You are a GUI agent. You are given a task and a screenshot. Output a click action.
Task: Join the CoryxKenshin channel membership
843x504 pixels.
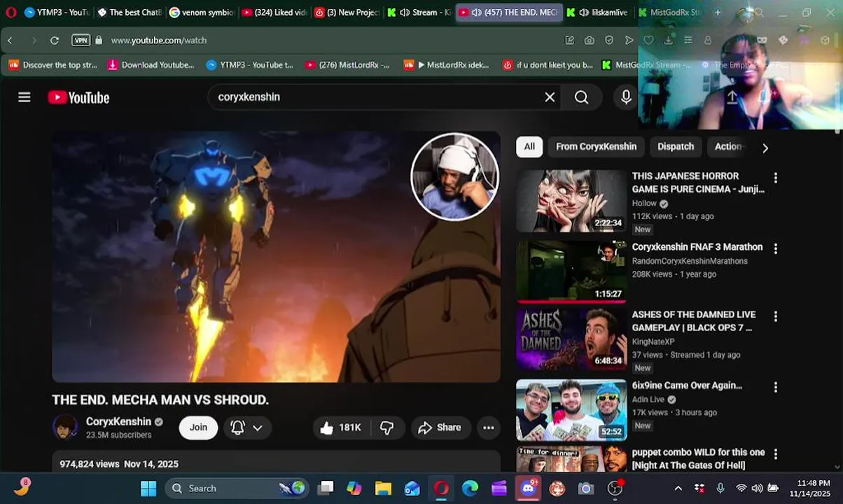tap(198, 428)
